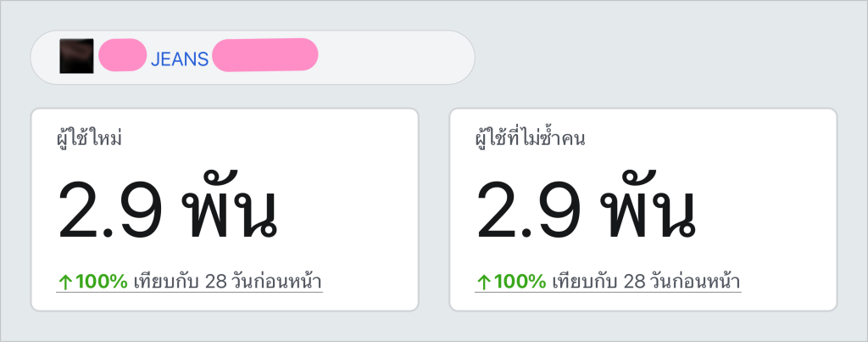
Task: Click the 2.9 figure in the ผู้ใช้ใหม่ card
Action: tap(110, 210)
